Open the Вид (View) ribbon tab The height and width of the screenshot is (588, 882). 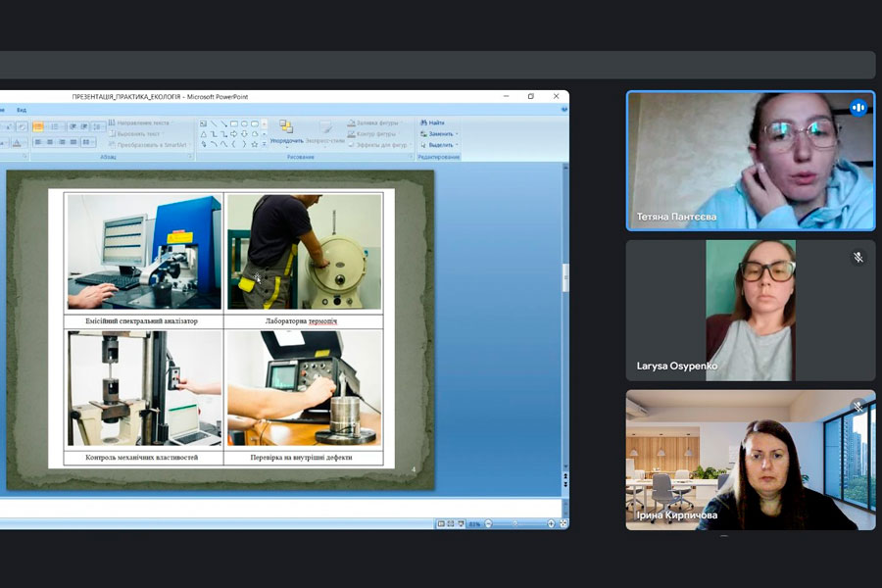(22, 110)
